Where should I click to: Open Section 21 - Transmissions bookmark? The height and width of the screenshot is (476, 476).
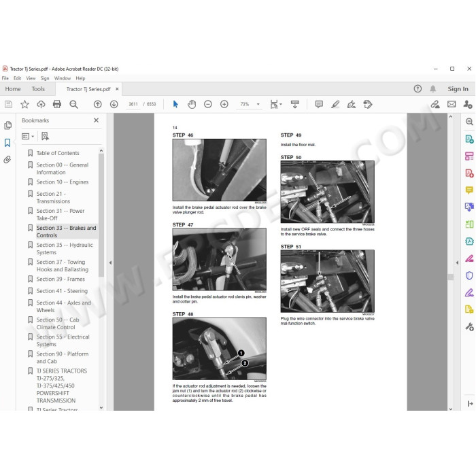point(53,197)
